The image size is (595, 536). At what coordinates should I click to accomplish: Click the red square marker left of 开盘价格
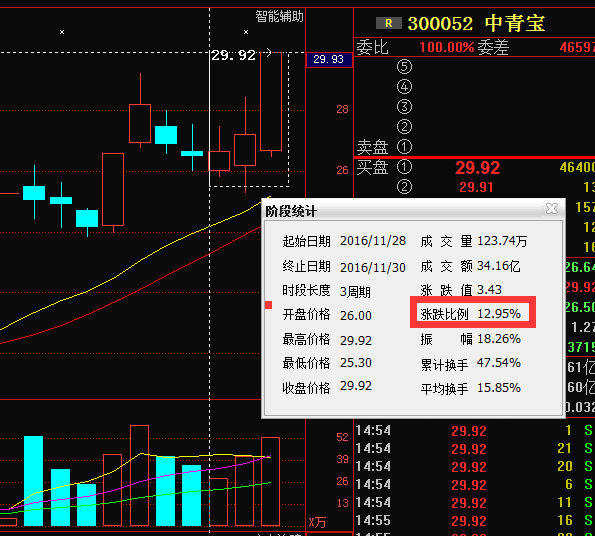[x=268, y=305]
